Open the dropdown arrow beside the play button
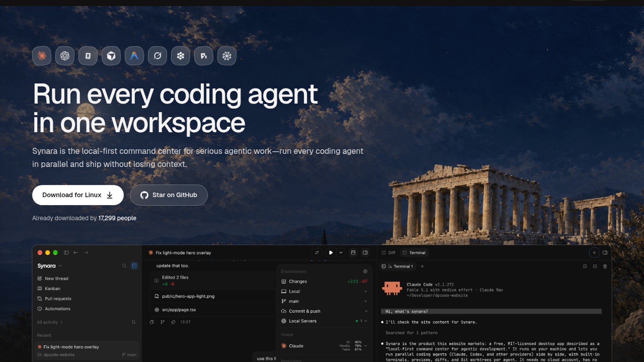Viewport: 644px width, 362px height. coord(341,253)
